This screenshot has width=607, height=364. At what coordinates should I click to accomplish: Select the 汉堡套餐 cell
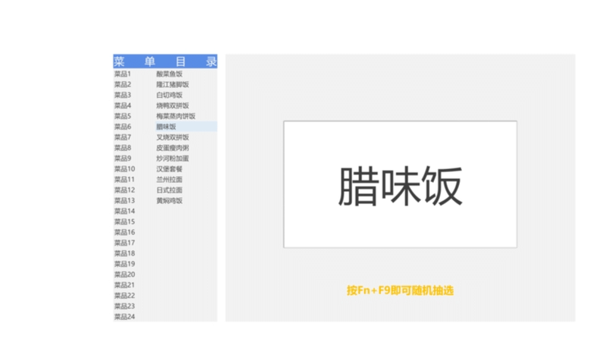tap(169, 170)
